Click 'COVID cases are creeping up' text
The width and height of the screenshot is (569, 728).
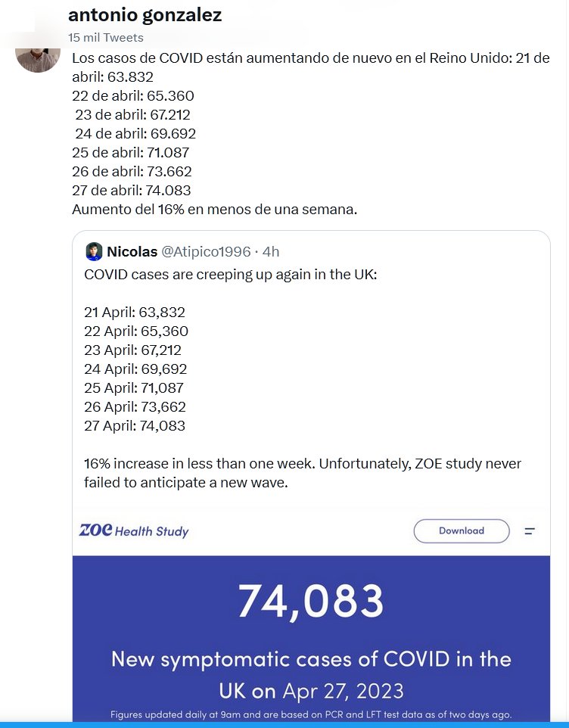pyautogui.click(x=230, y=274)
